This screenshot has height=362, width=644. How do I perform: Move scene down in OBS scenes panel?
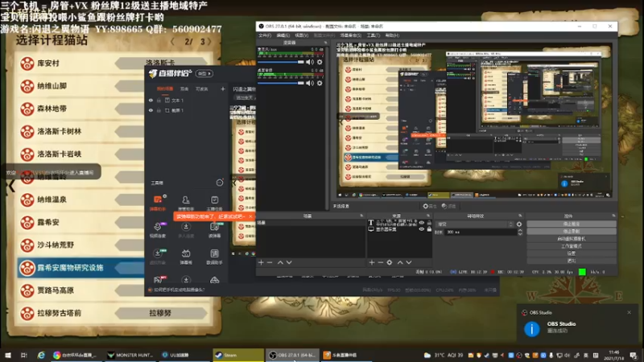click(x=289, y=262)
